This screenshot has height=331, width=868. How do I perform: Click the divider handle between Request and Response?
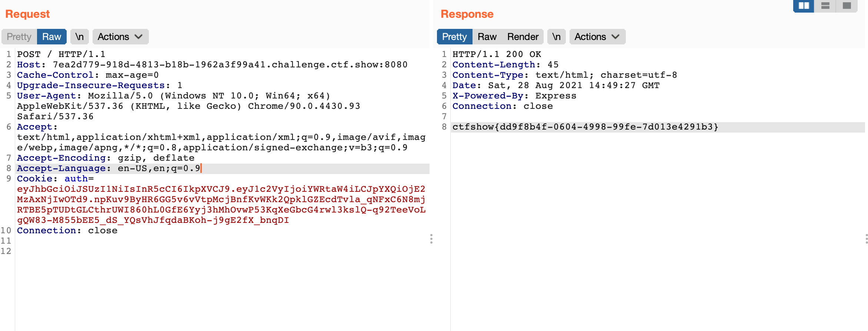pyautogui.click(x=431, y=239)
